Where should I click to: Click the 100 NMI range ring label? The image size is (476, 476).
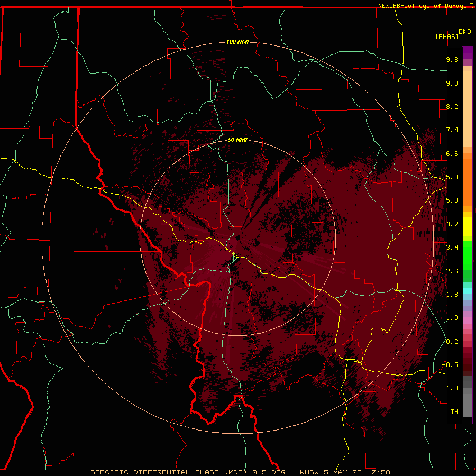(237, 42)
